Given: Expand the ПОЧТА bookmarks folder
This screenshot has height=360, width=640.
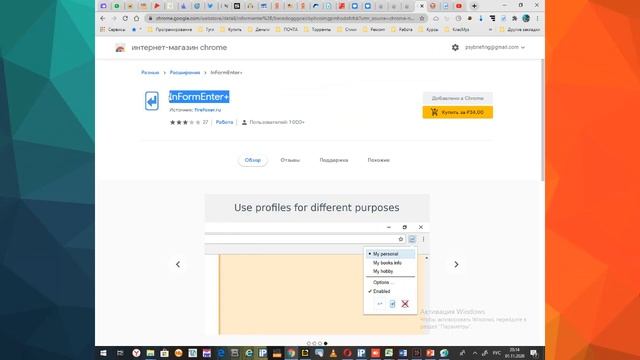Looking at the screenshot, I should (x=287, y=30).
